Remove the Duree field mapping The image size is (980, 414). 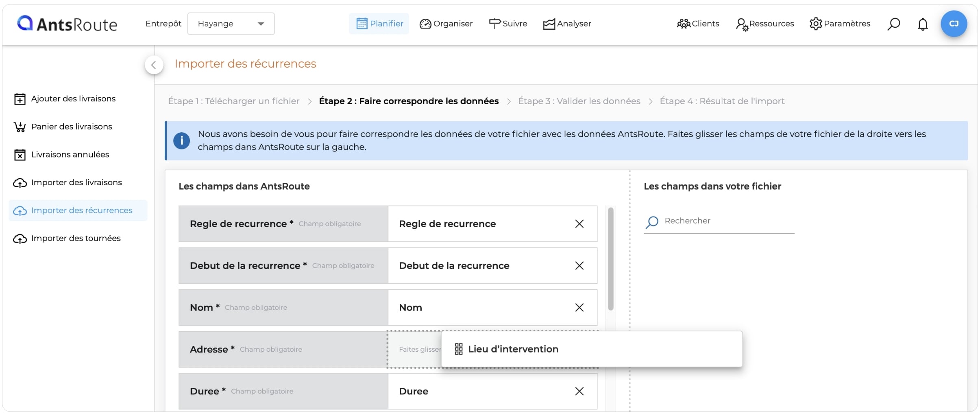pos(579,391)
